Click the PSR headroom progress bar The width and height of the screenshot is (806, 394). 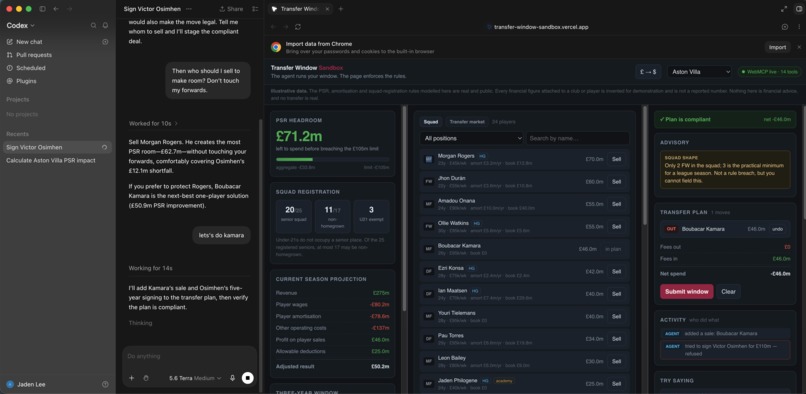click(333, 159)
